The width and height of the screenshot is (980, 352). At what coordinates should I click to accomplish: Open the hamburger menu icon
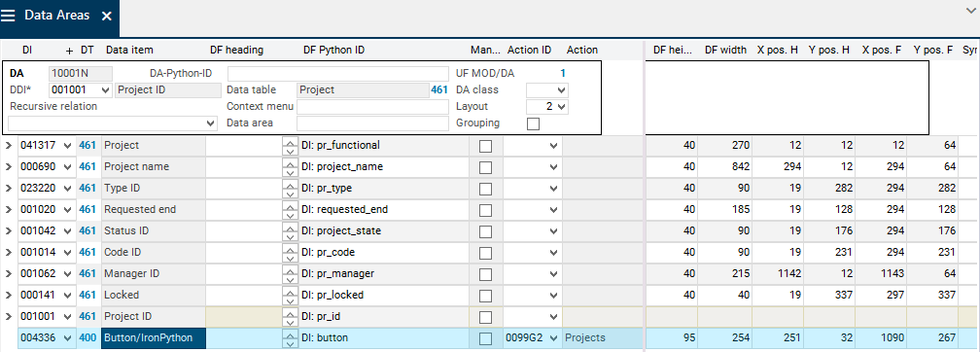tap(9, 16)
